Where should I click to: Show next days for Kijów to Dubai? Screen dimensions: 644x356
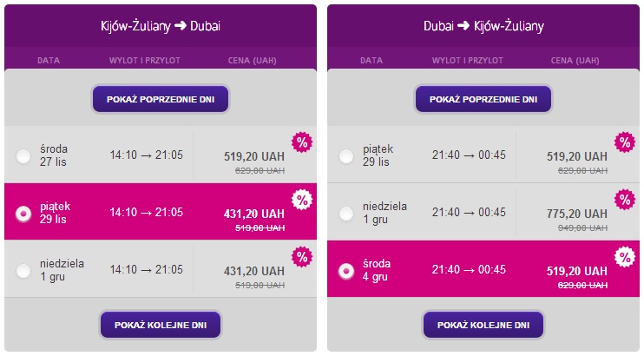(x=161, y=325)
